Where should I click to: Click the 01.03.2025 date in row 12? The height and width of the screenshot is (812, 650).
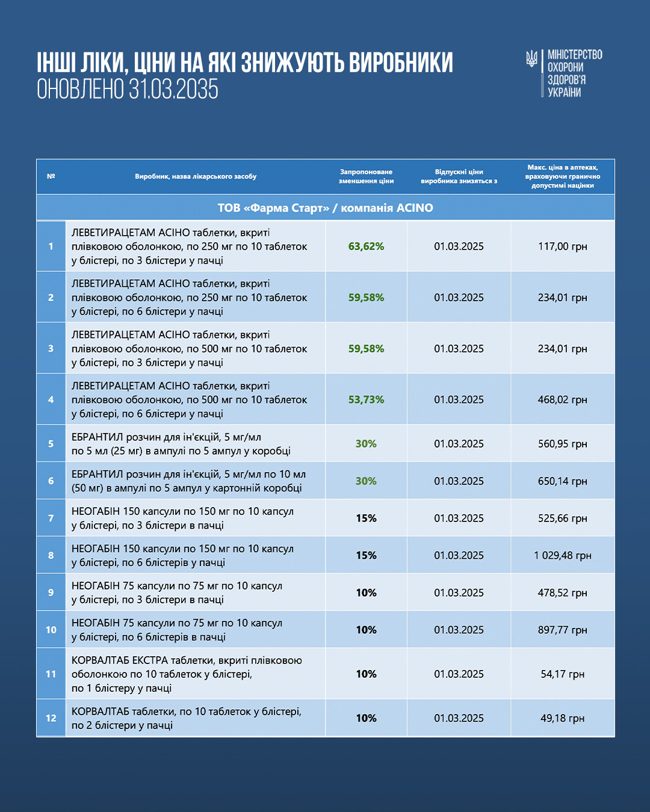pos(459,718)
